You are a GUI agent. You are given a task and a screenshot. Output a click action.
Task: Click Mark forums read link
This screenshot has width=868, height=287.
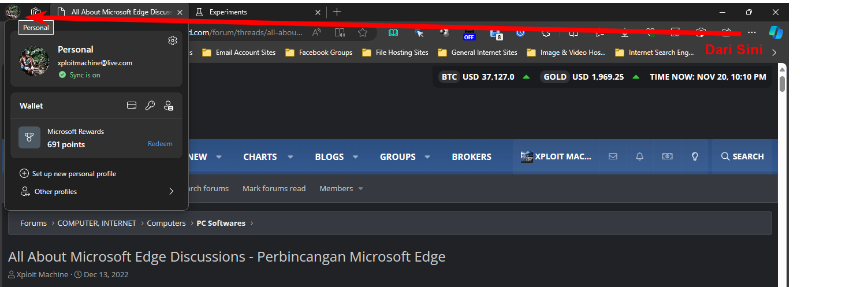point(274,188)
